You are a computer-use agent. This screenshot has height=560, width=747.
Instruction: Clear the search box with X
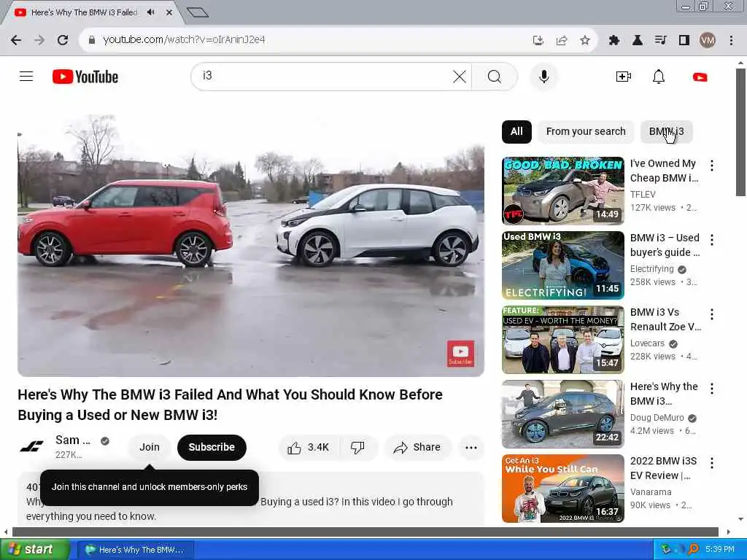pyautogui.click(x=460, y=76)
